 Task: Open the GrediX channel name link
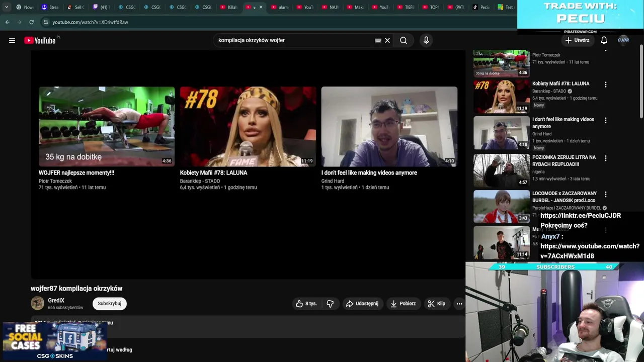[56, 301]
